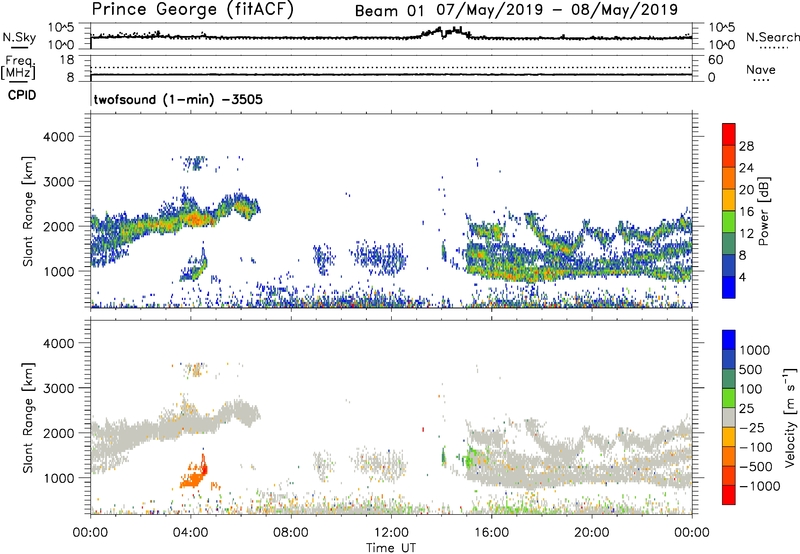Click the '100' tick on velocity colorbar
Image resolution: width=800 pixels, height=554 pixels.
[751, 389]
